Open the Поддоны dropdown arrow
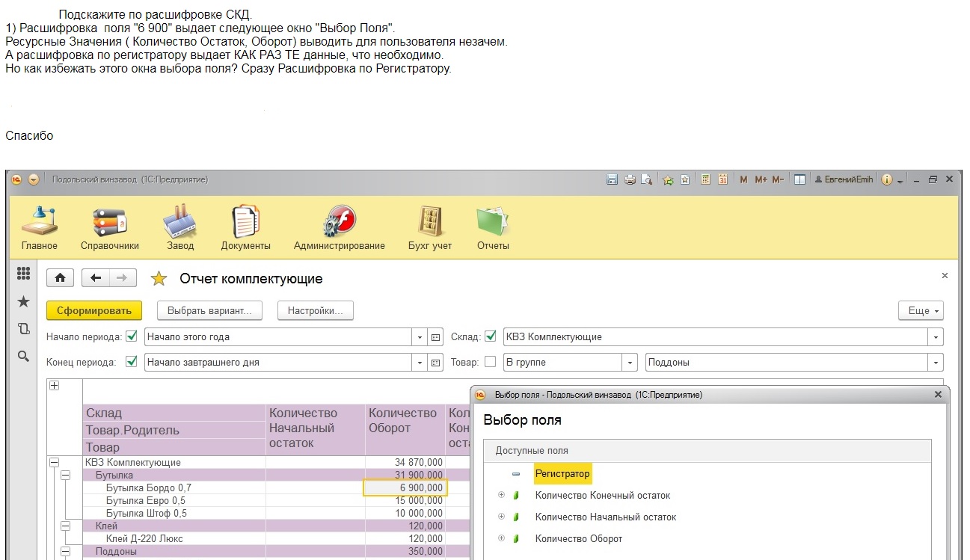The height and width of the screenshot is (560, 970). coord(936,363)
